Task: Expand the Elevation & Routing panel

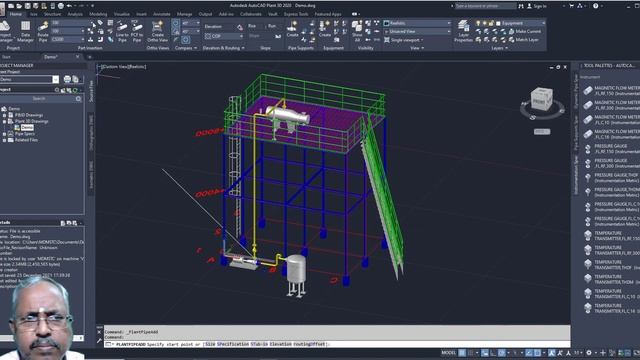Action: 224,48
